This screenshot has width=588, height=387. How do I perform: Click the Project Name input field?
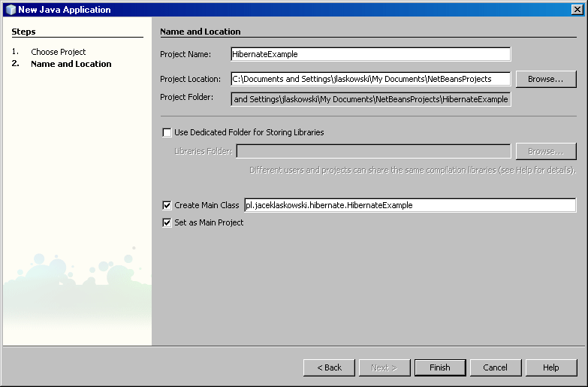point(370,54)
